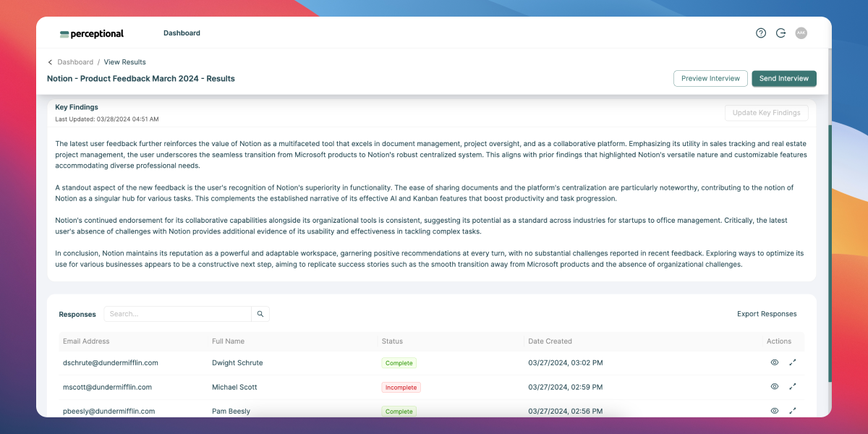Click the Last Updated timestamp text

(107, 119)
